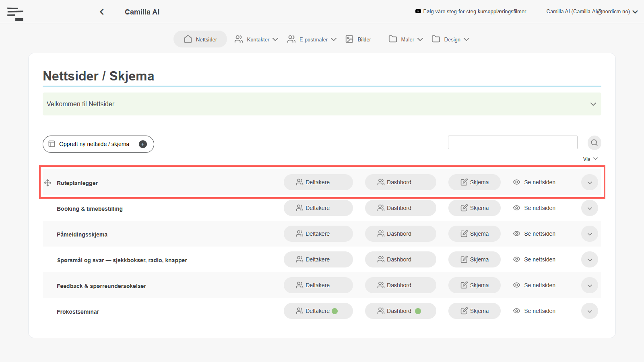The height and width of the screenshot is (362, 644).
Task: Click the Camilla AI header title
Action: click(142, 12)
